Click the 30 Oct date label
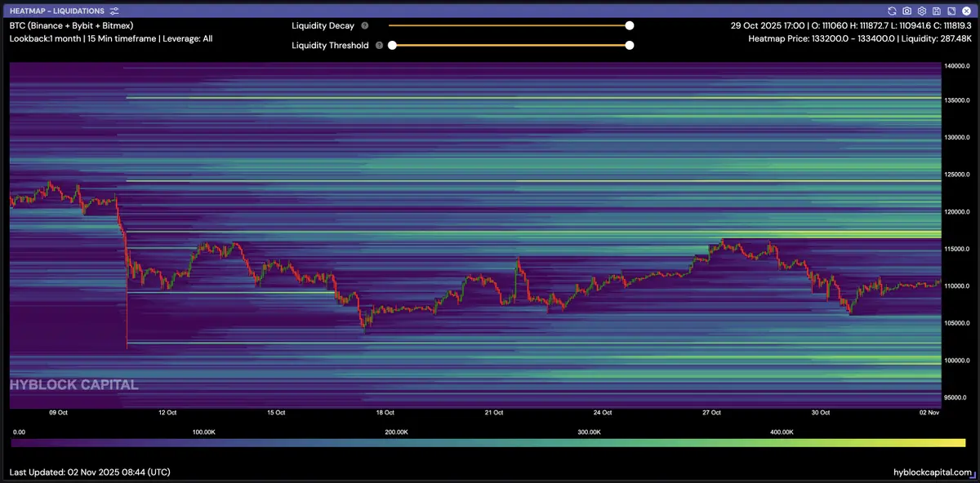Viewport: 980px width, 483px height. tap(820, 413)
